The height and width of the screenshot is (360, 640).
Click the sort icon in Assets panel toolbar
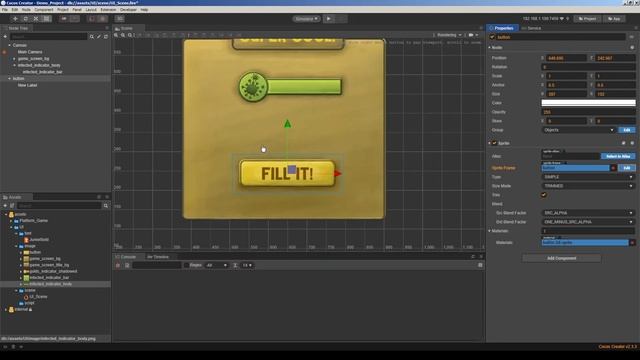tap(12, 206)
